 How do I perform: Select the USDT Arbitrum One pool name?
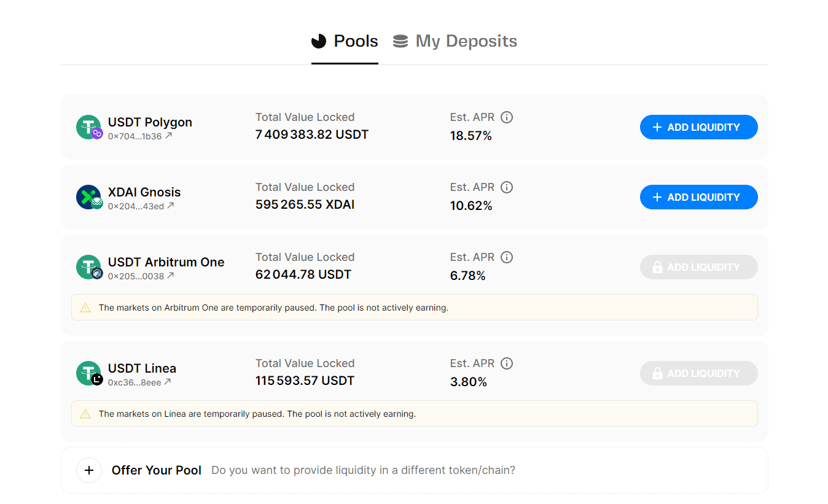[x=166, y=262]
